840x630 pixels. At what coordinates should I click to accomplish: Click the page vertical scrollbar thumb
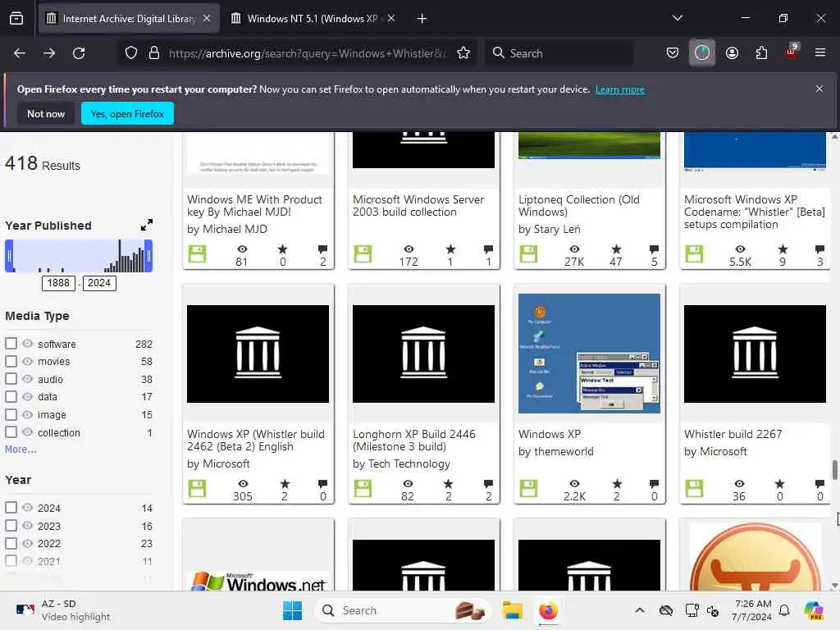(x=834, y=470)
